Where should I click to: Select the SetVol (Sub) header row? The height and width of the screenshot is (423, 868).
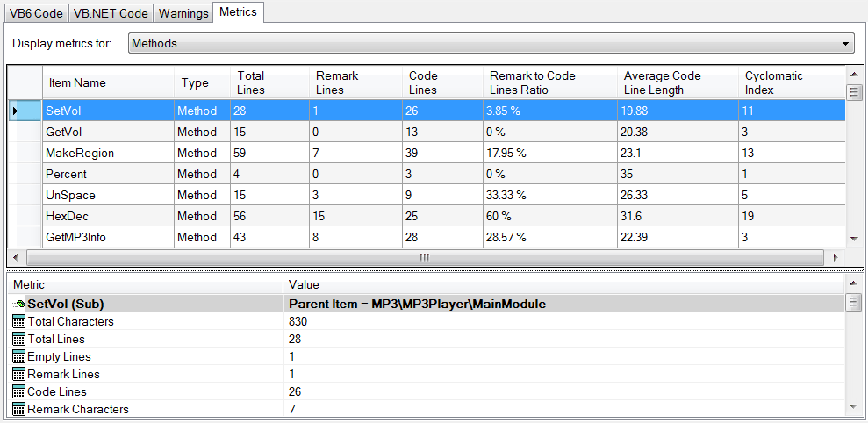pyautogui.click(x=427, y=304)
